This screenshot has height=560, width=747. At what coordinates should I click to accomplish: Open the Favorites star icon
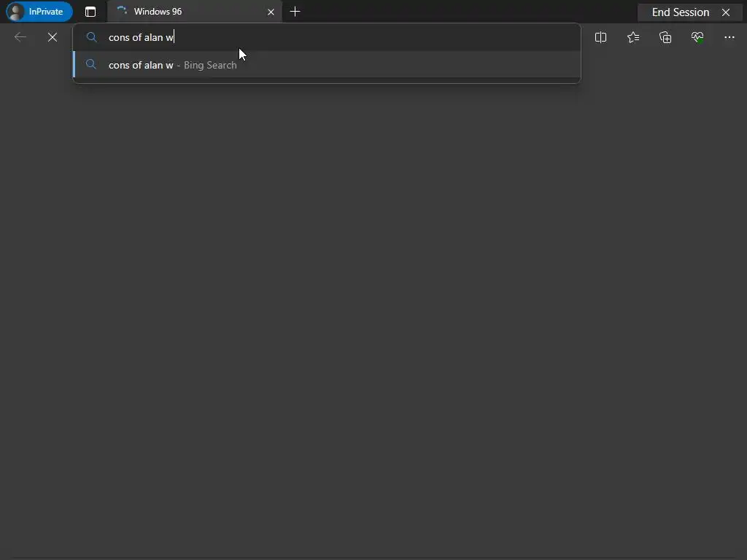coord(633,37)
